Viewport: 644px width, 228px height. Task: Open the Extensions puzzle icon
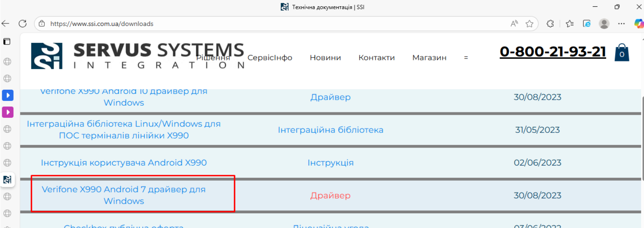(551, 23)
